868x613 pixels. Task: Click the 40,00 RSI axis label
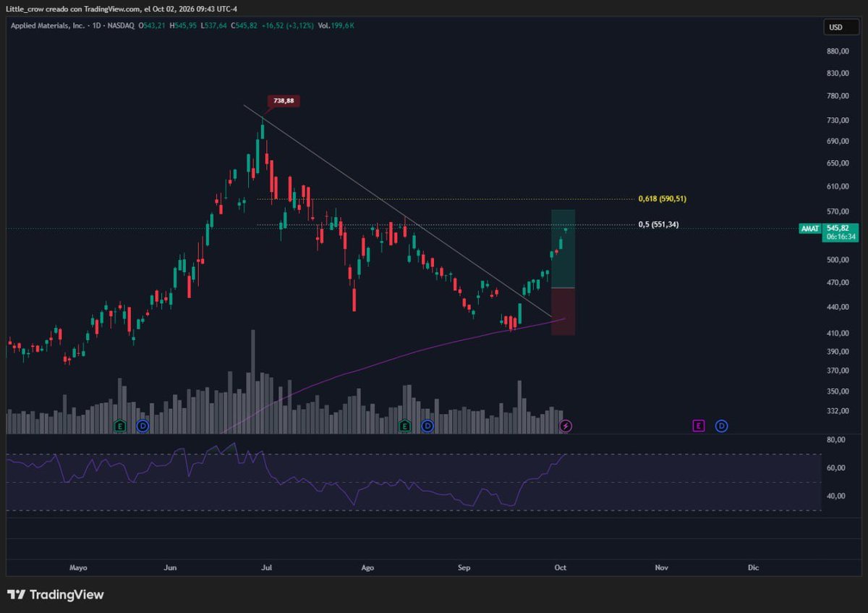(x=836, y=496)
